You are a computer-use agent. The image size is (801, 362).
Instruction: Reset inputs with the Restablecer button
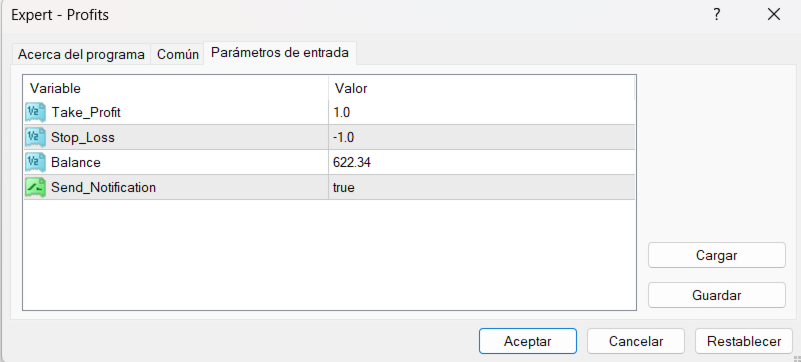point(744,341)
